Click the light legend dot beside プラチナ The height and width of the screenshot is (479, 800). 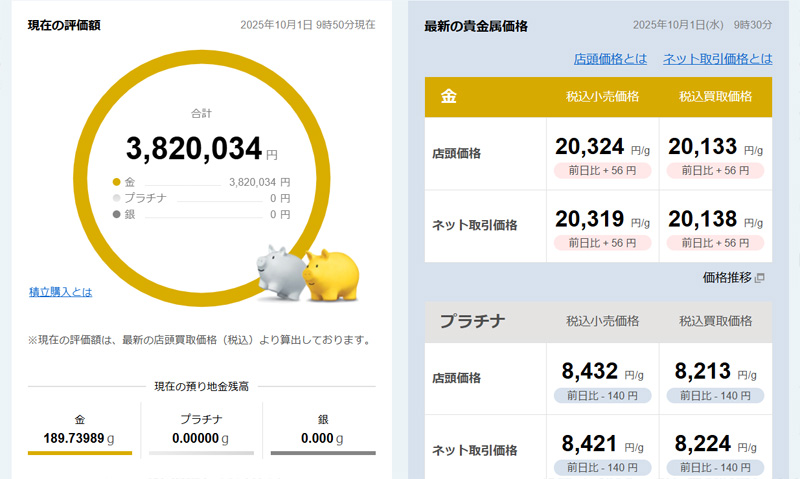point(117,198)
